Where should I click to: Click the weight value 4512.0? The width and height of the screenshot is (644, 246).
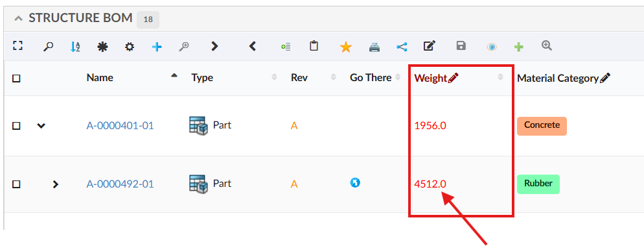tap(430, 184)
